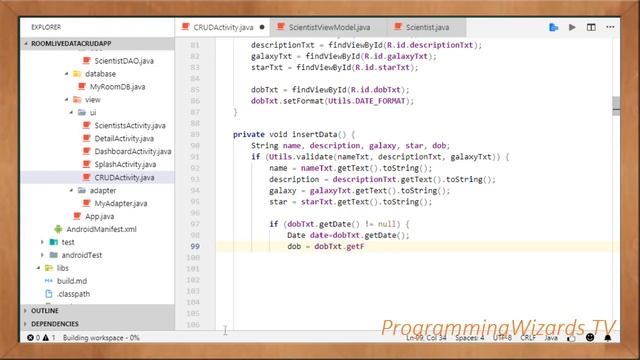Open the errors and warnings count in status bar
The width and height of the screenshot is (640, 360).
41,338
